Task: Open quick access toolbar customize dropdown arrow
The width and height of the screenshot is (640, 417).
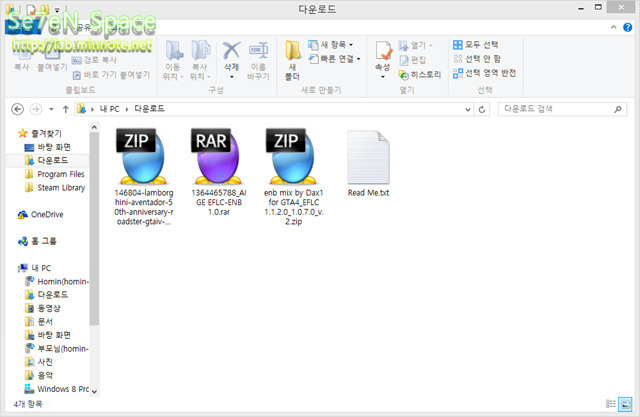Action: coord(58,9)
